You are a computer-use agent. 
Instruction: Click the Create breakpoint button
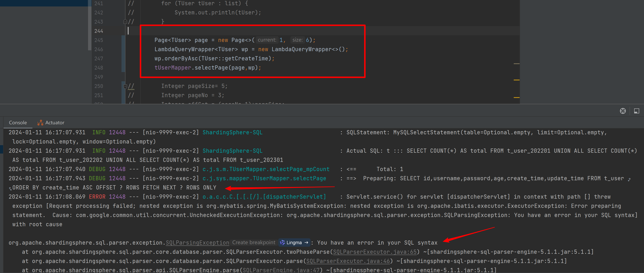point(253,242)
